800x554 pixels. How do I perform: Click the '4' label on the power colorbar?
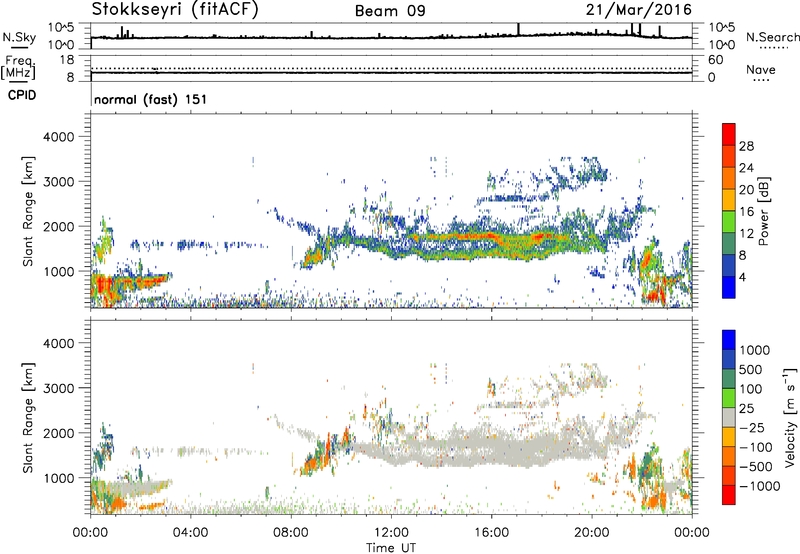point(742,277)
